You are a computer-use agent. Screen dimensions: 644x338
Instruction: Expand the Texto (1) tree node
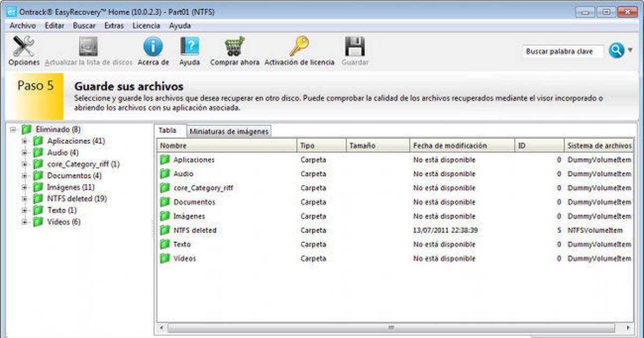click(24, 210)
